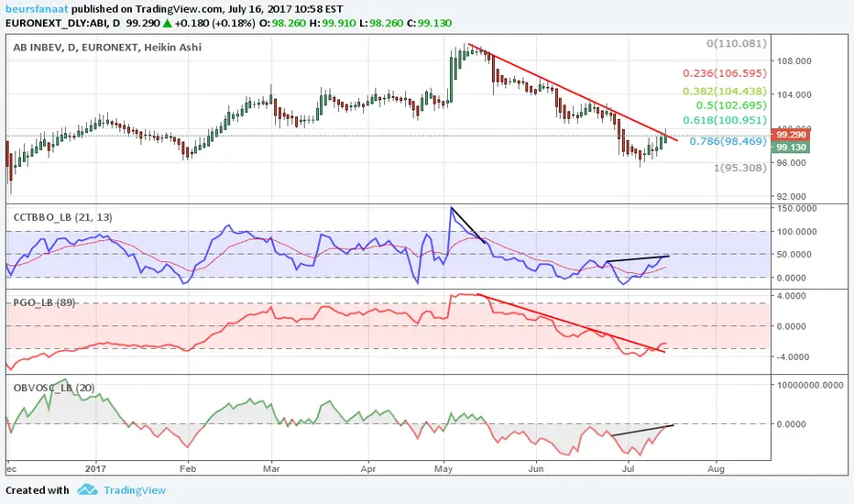
Task: Click the PGO_LB (89) indicator label
Action: (x=44, y=302)
